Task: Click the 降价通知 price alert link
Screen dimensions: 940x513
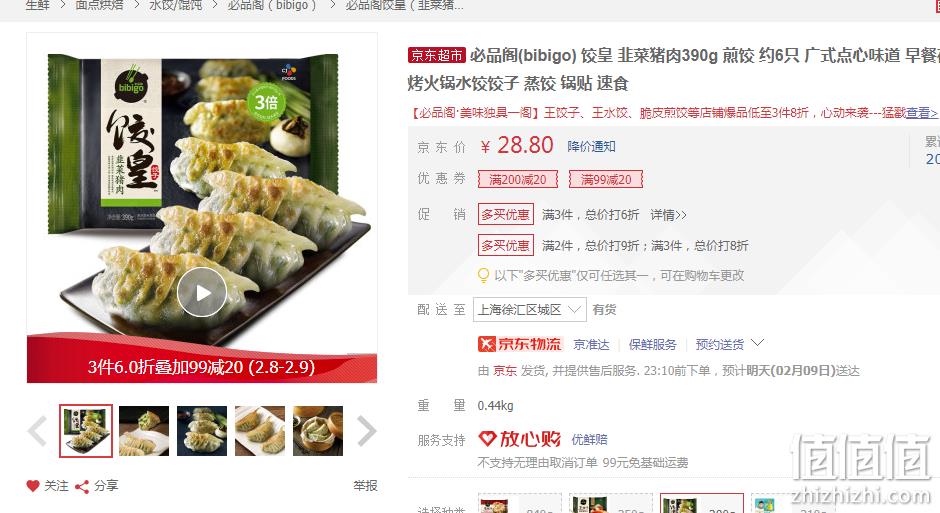Action: pos(592,146)
